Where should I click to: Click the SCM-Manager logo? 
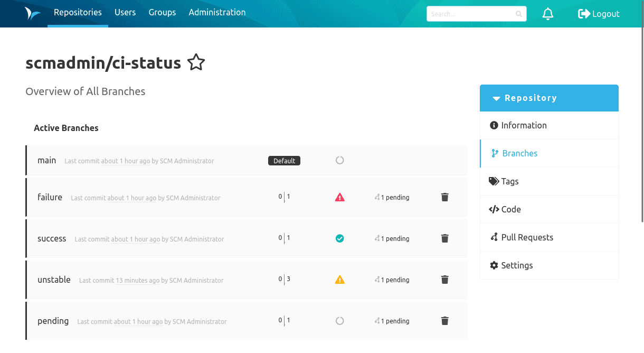coord(32,14)
